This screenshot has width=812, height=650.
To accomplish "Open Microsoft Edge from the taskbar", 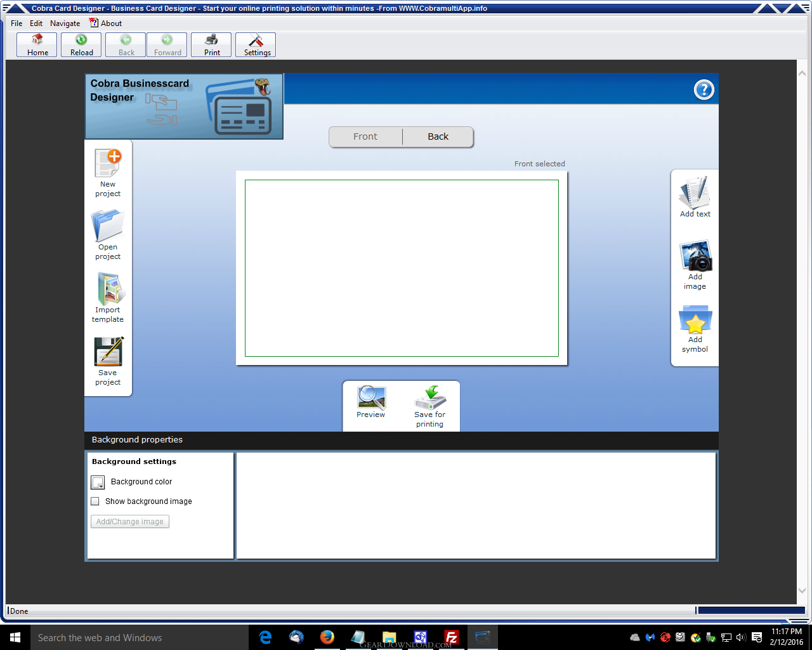I will click(x=266, y=637).
